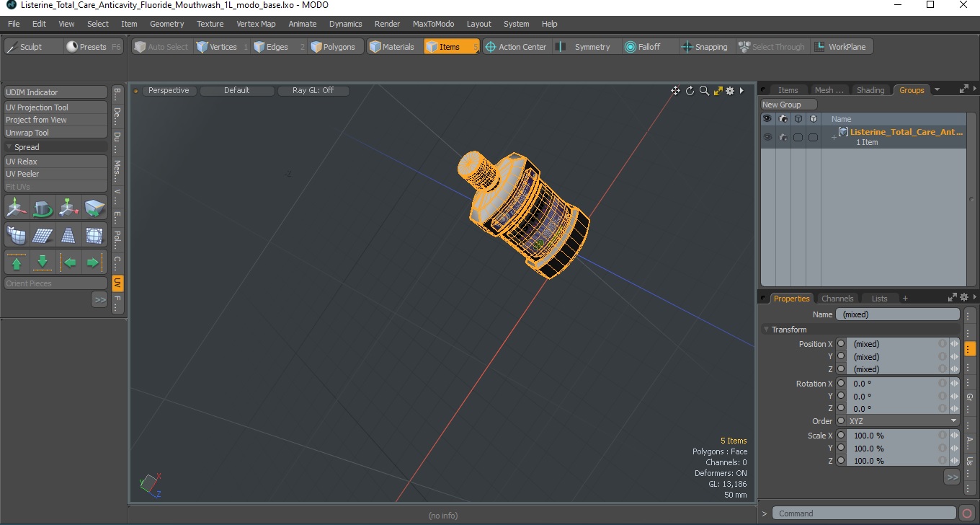Image resolution: width=980 pixels, height=525 pixels.
Task: Click the align UVs up arrow icon
Action: (x=17, y=262)
